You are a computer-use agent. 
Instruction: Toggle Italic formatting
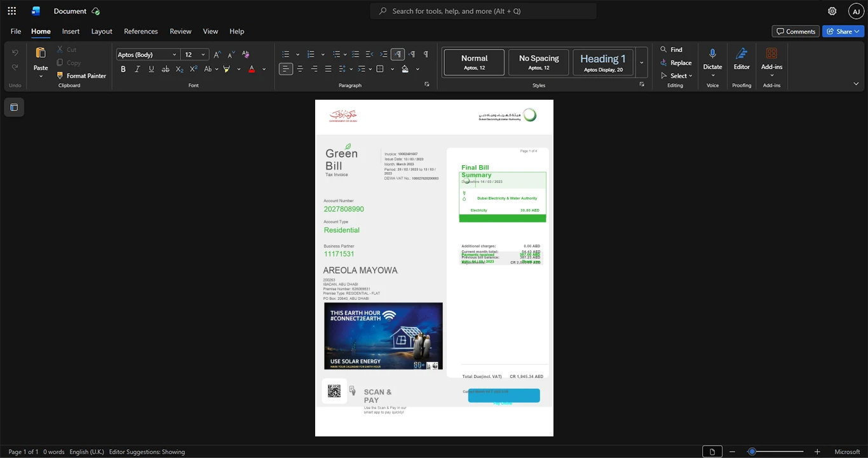(x=137, y=69)
